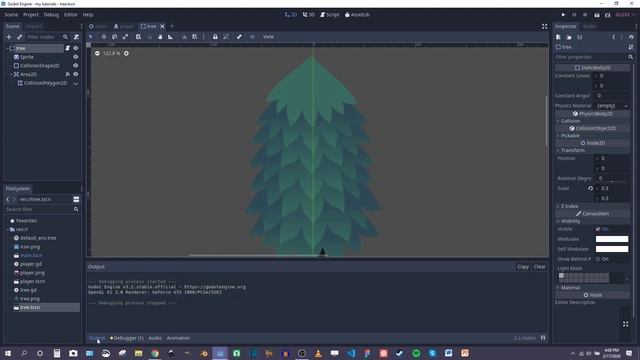The width and height of the screenshot is (640, 360).
Task: Toggle the Visible On checkbox
Action: point(598,229)
